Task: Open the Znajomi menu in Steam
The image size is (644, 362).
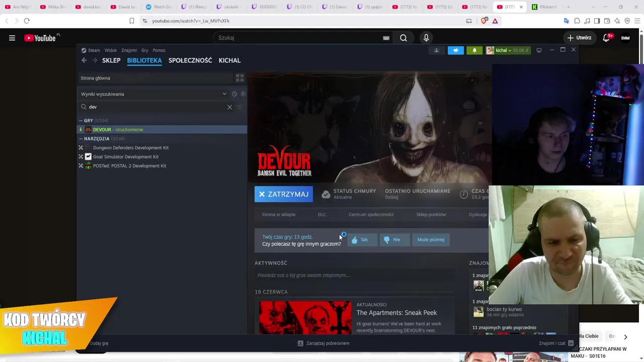Action: (129, 50)
